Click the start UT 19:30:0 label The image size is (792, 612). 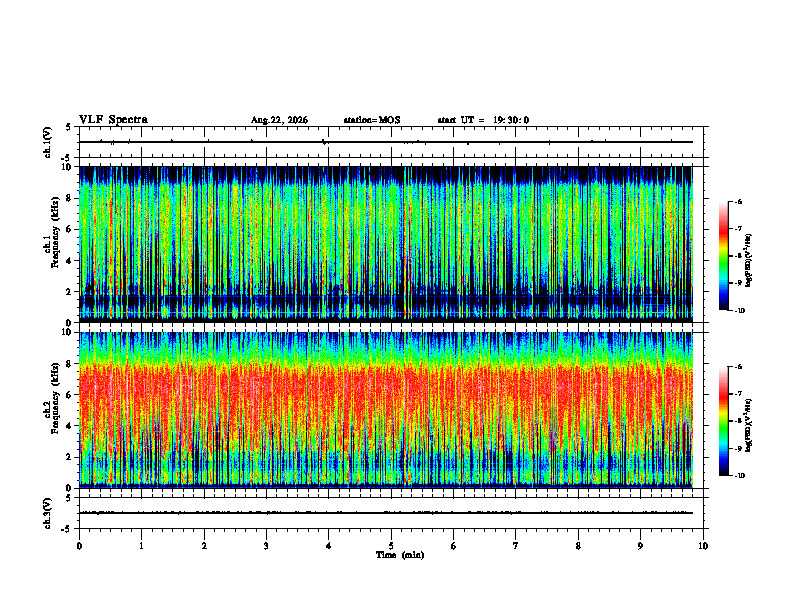point(483,120)
